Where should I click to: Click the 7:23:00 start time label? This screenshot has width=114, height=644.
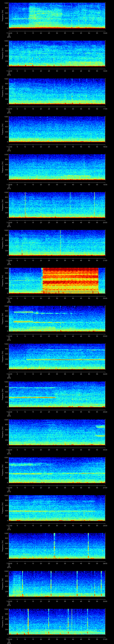(9, 374)
